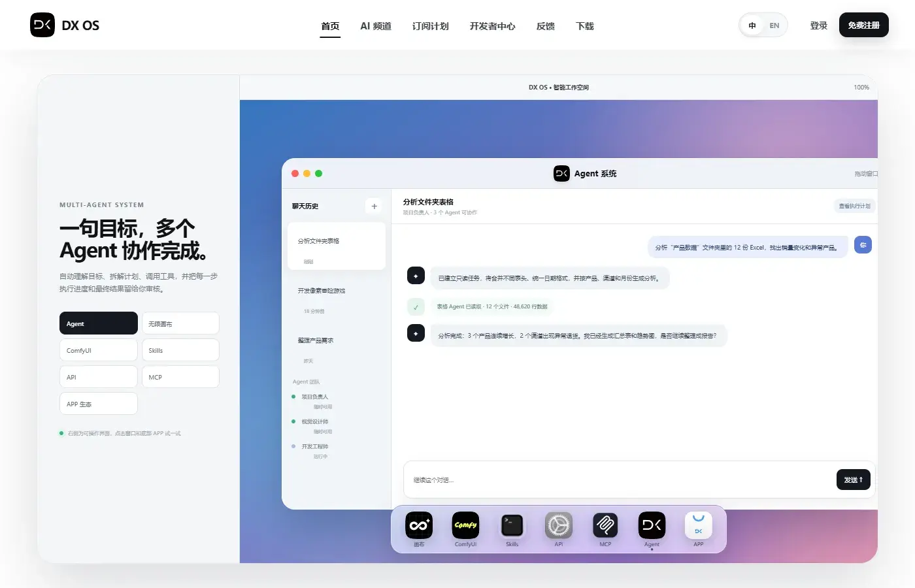Open the 开发者中心 nav item
The image size is (915, 588).
(492, 26)
